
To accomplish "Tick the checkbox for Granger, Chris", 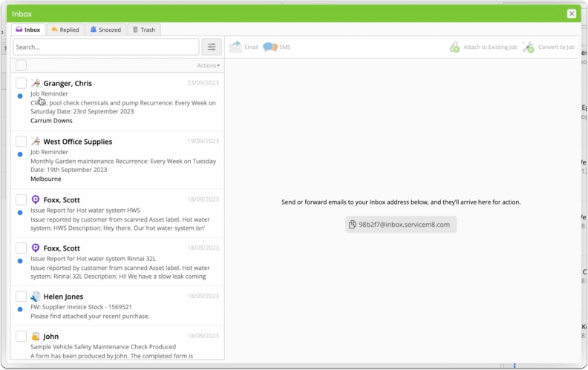I will coord(21,83).
